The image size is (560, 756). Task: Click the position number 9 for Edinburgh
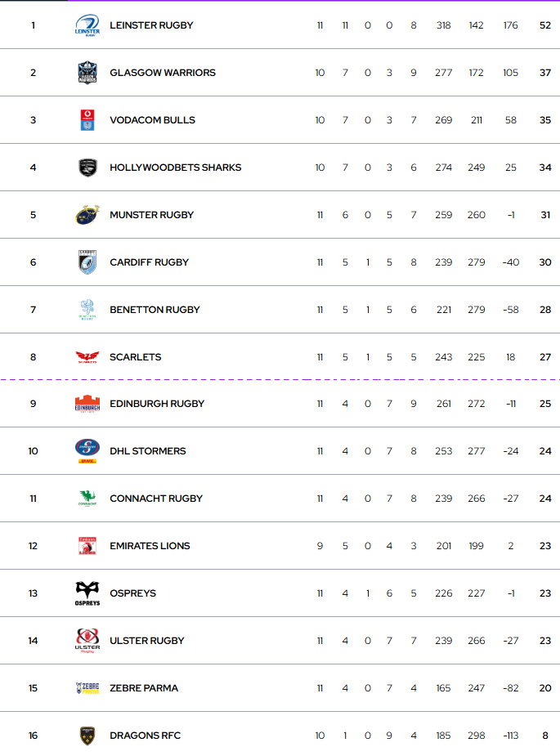[x=33, y=404]
